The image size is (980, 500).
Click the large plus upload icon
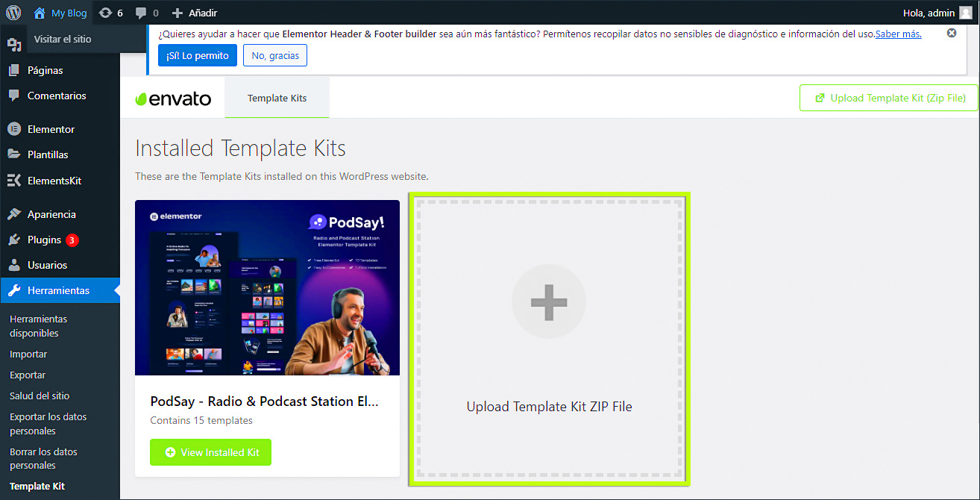(x=548, y=302)
